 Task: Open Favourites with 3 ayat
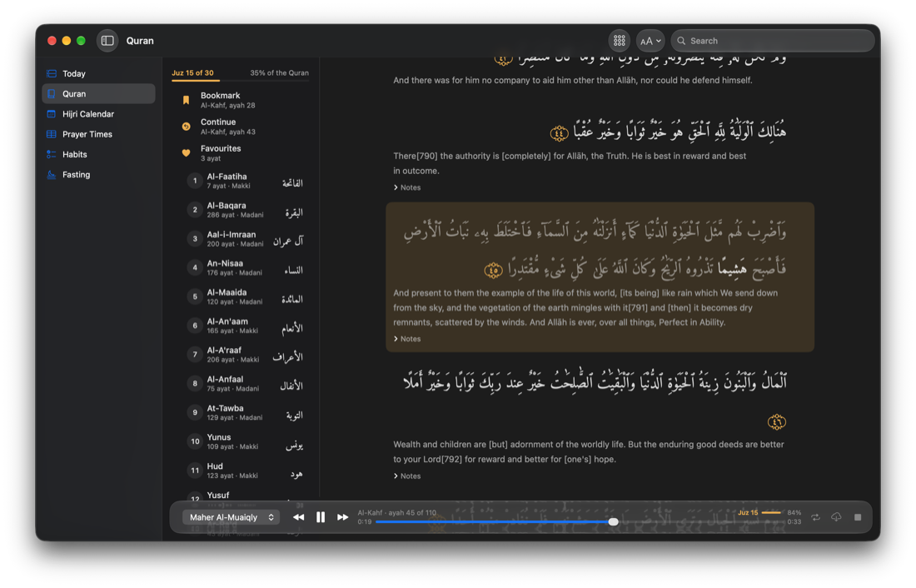pos(241,153)
